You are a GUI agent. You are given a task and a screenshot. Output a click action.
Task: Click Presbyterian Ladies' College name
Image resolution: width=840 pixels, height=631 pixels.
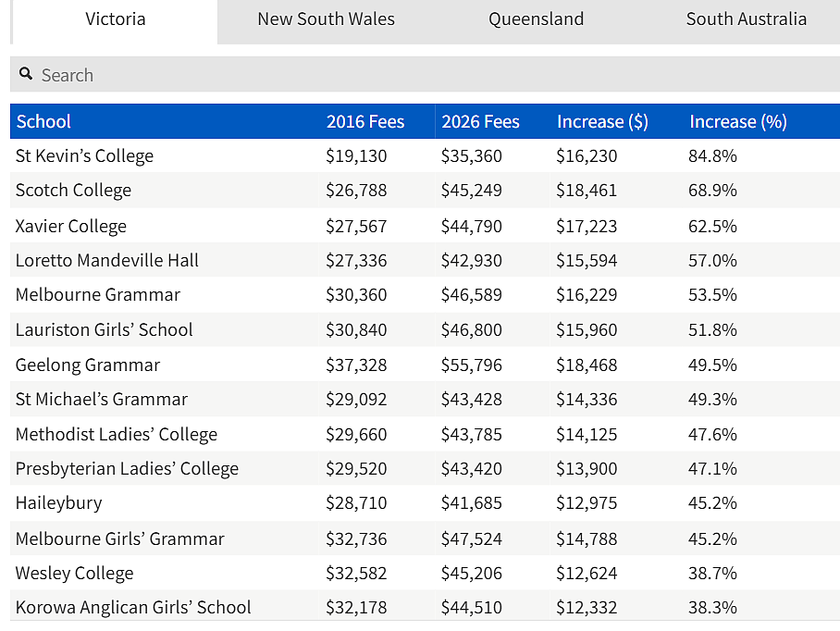(x=127, y=469)
